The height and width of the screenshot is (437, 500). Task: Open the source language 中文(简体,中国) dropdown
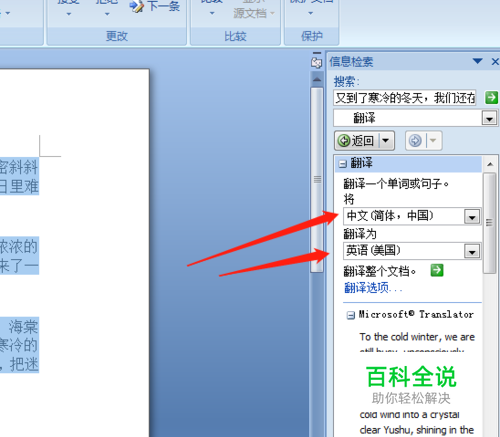[472, 217]
